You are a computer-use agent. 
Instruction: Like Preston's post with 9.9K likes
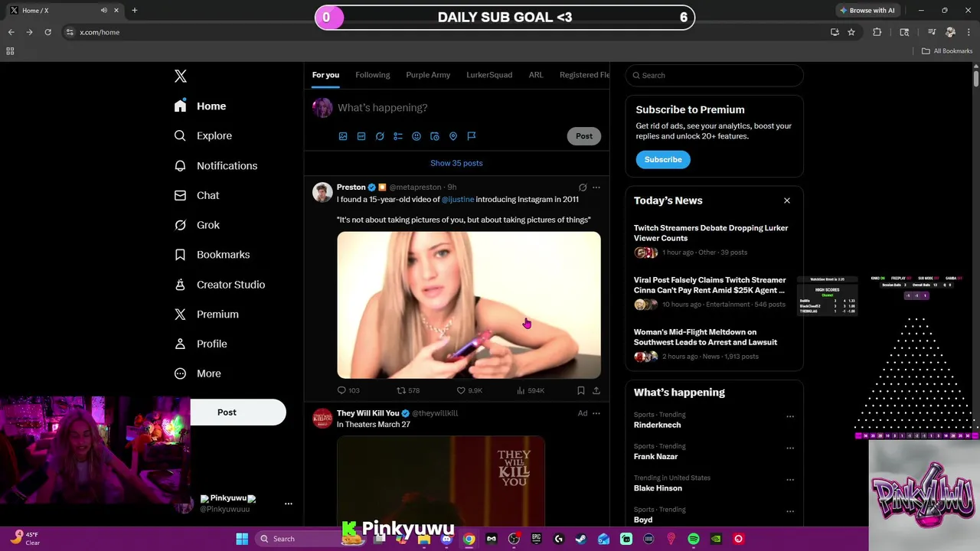tap(469, 390)
